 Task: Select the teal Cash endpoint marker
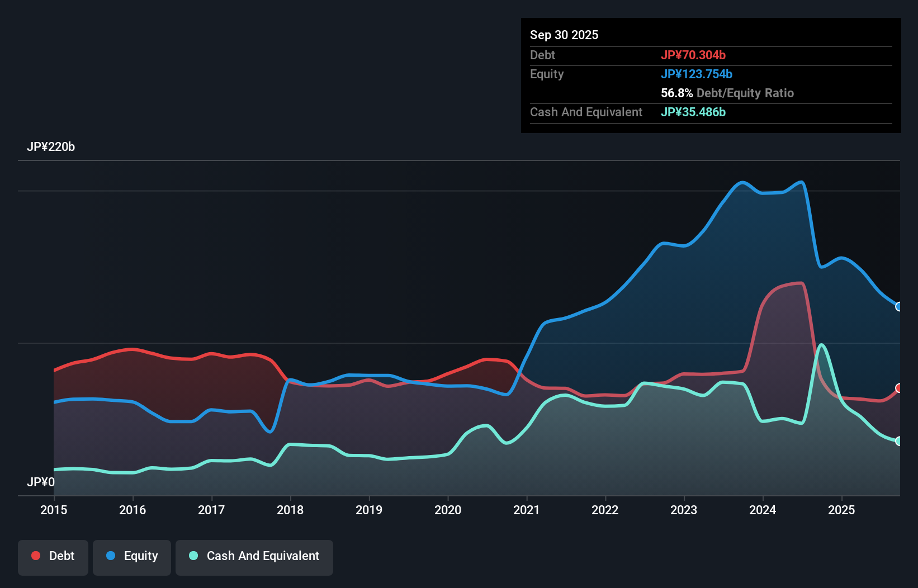click(899, 441)
